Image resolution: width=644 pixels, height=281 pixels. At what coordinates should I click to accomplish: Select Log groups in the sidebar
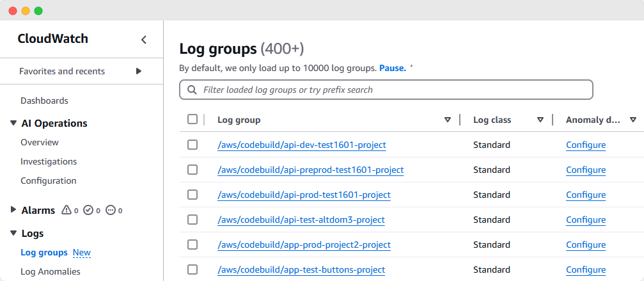[x=44, y=252]
